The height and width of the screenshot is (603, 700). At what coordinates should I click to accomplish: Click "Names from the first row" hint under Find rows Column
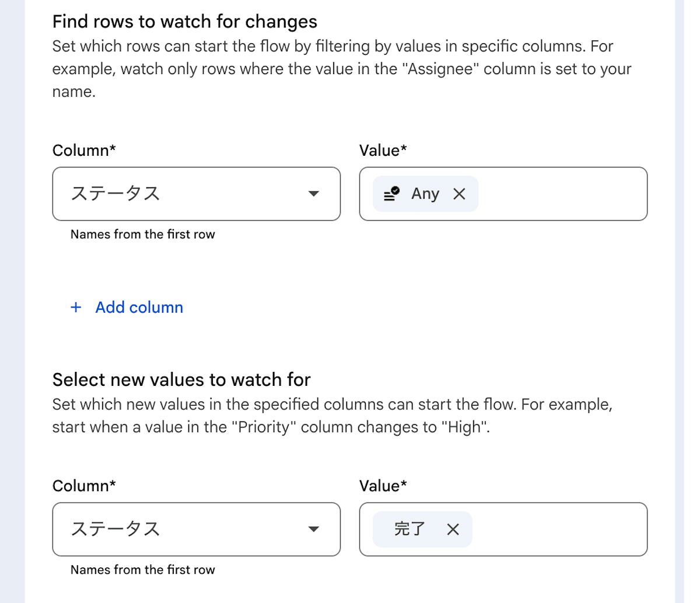click(142, 234)
